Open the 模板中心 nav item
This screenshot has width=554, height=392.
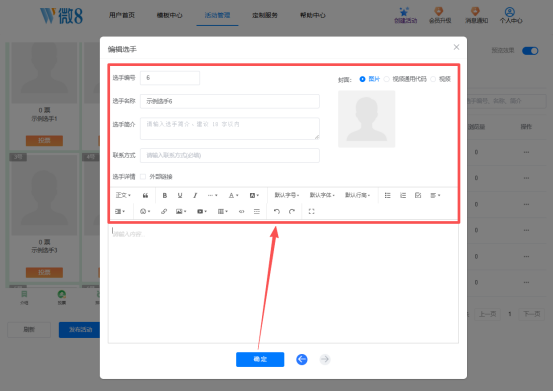pos(170,15)
